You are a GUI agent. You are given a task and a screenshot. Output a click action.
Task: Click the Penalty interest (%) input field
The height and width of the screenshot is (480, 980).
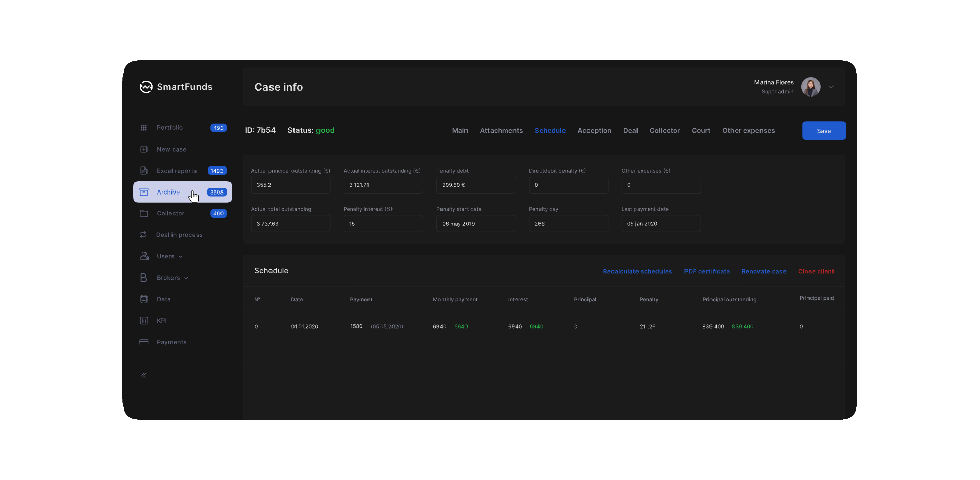coord(383,224)
